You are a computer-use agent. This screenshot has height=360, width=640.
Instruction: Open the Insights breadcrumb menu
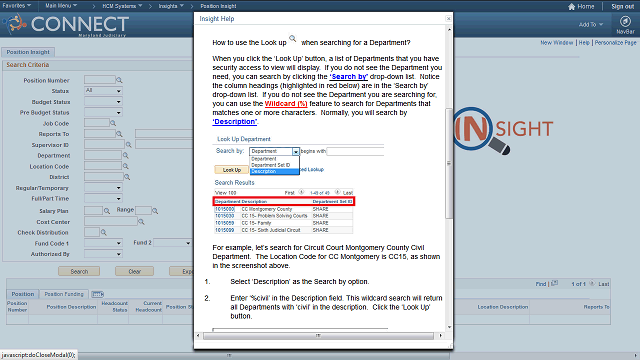(171, 6)
